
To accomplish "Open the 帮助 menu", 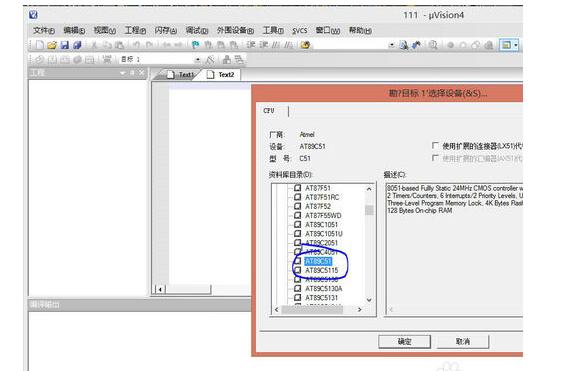I will pyautogui.click(x=360, y=30).
